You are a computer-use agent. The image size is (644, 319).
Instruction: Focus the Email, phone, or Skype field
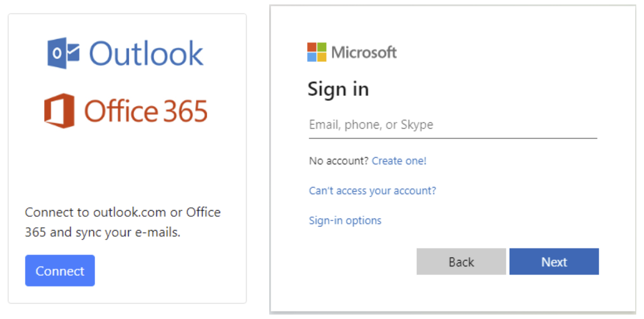(x=453, y=125)
